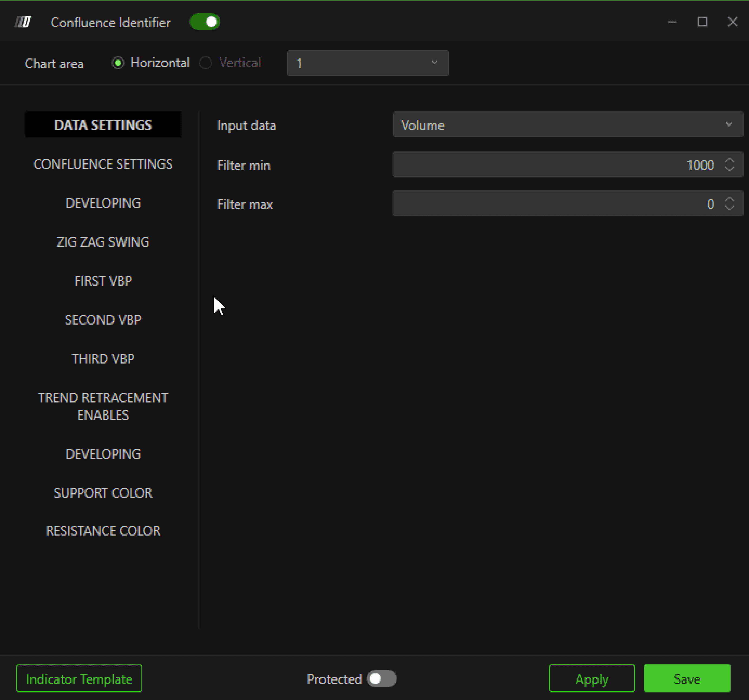Switch to Zig Zag Swing section
Viewport: 749px width, 700px height.
click(103, 242)
